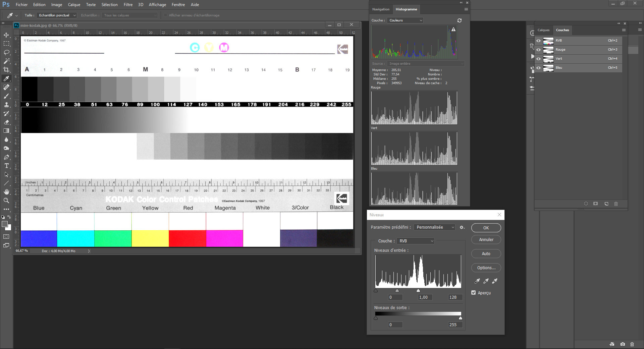Refresh the histogram with the circular arrows icon
Viewport: 644px width, 349px height.
click(460, 20)
